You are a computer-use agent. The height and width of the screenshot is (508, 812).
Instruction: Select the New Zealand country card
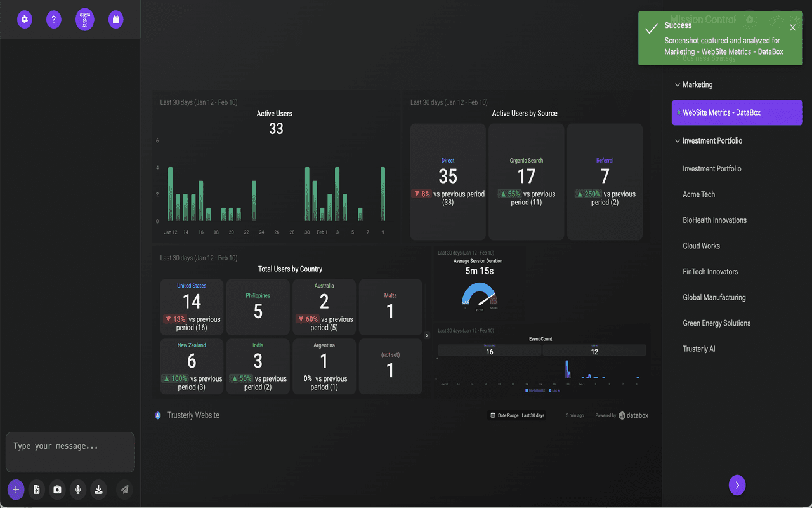[192, 366]
